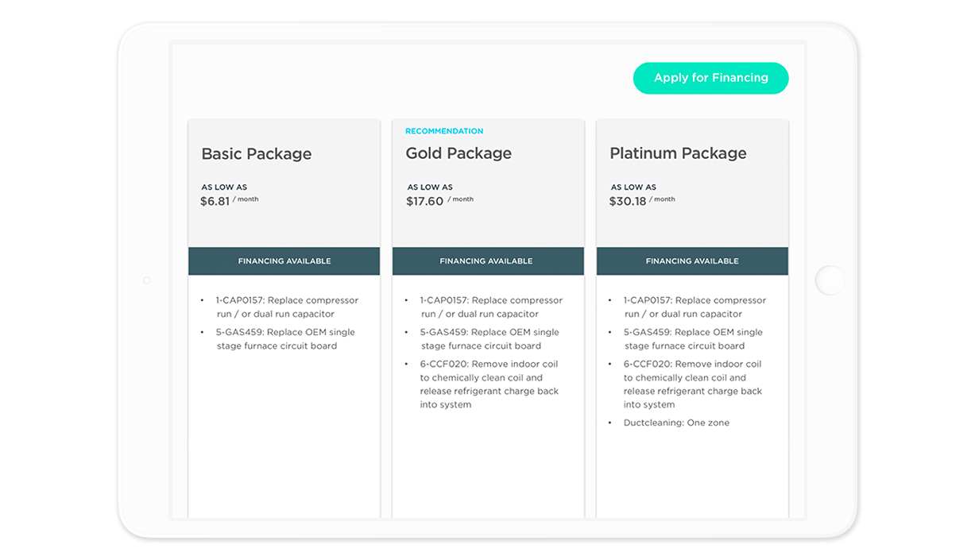Click the As Low As label in Gold Package
Viewport: 975px width, 560px height.
[430, 187]
